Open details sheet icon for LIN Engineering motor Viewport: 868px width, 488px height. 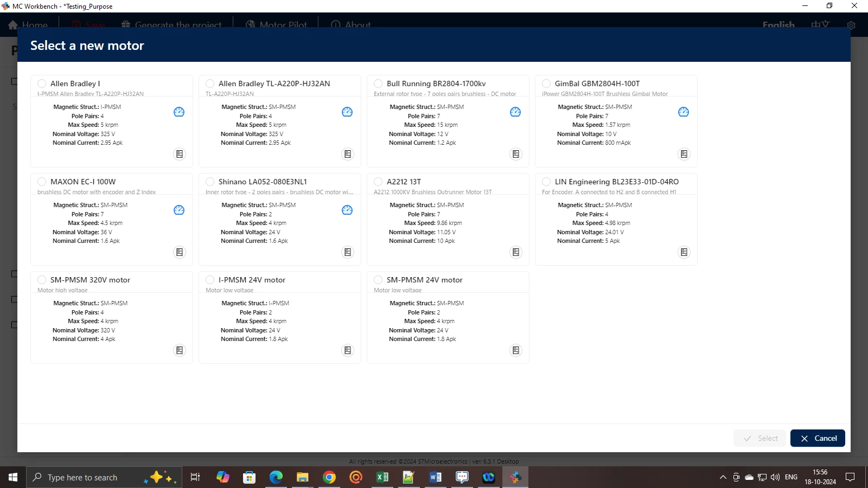click(x=684, y=252)
